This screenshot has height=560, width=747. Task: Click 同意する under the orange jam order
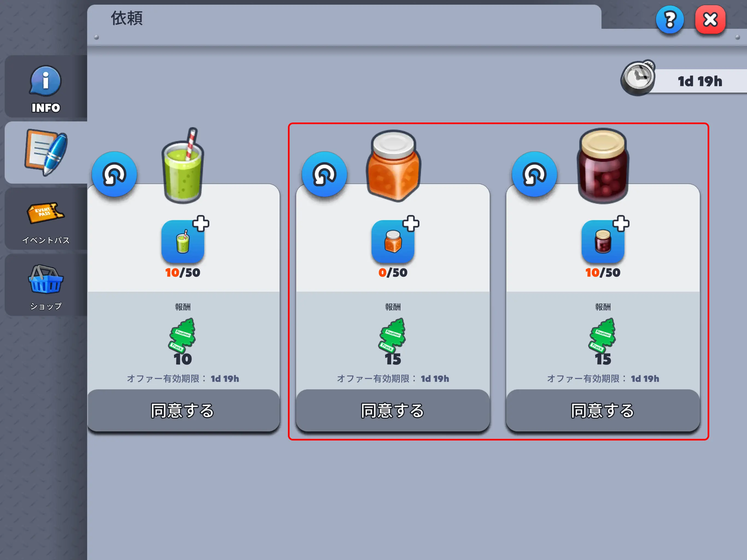tap(393, 410)
